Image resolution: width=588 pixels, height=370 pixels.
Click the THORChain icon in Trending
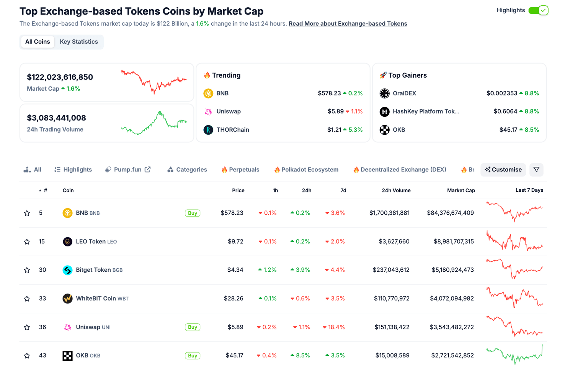208,130
